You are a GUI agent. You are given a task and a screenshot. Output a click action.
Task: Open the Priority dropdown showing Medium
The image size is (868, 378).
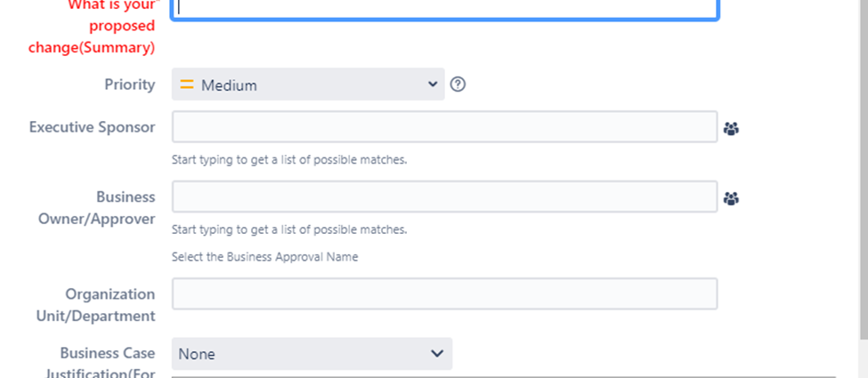[308, 84]
